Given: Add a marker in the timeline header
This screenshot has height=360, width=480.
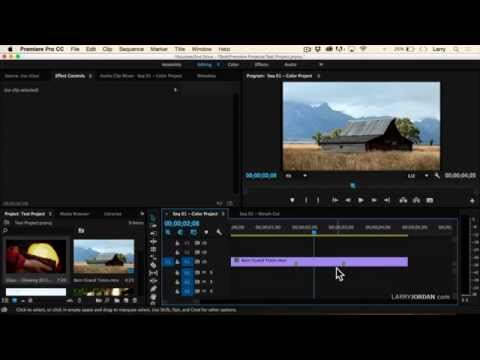Looking at the screenshot, I should click(206, 232).
